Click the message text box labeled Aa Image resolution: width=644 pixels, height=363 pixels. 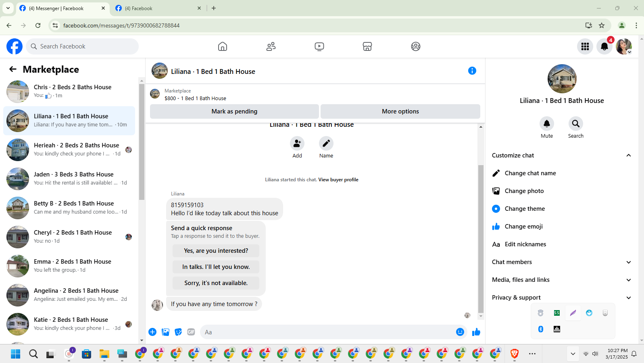(x=327, y=332)
